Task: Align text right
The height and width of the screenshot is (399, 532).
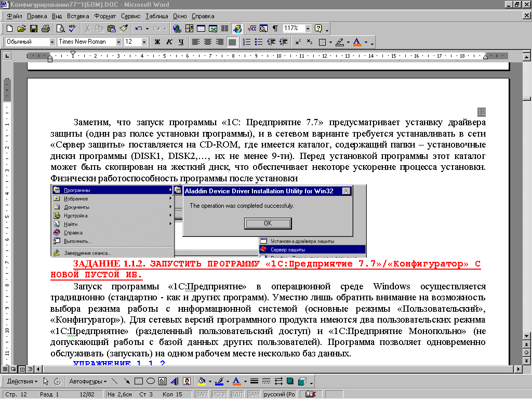Action: point(220,42)
